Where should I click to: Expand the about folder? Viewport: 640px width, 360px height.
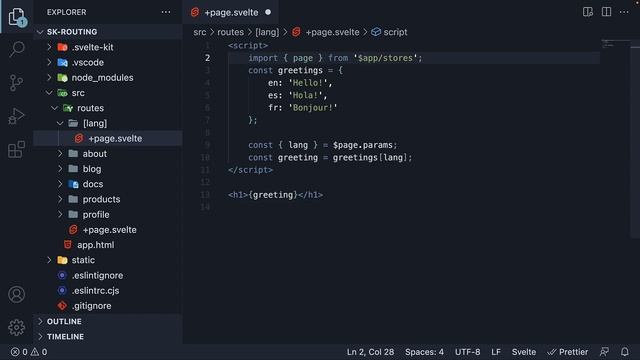click(60, 154)
